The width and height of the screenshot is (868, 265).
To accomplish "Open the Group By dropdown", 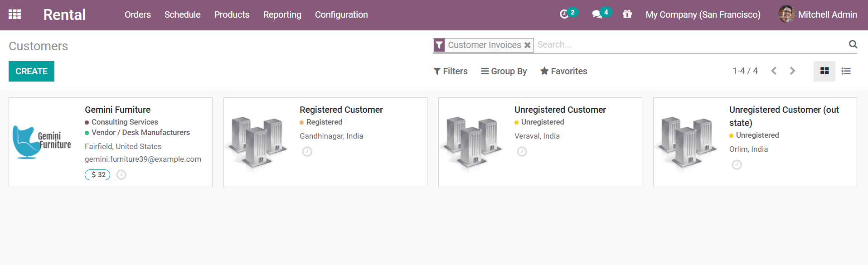I will click(x=504, y=71).
